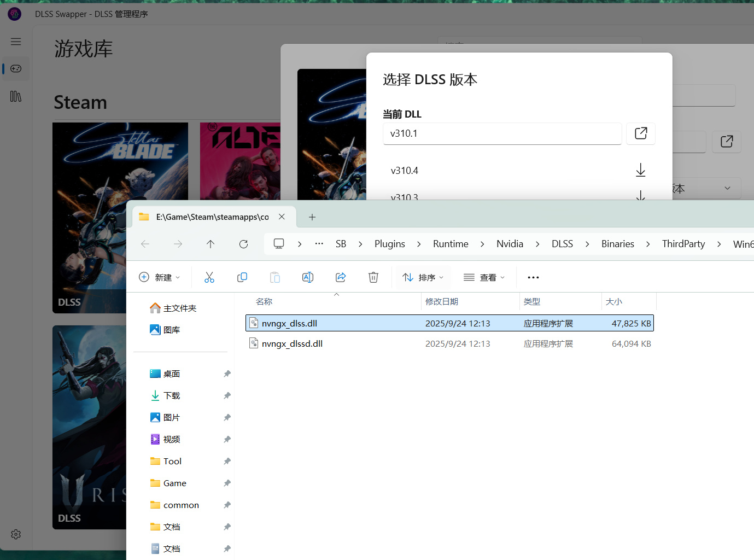Go up one folder level
754x560 pixels.
tap(211, 244)
